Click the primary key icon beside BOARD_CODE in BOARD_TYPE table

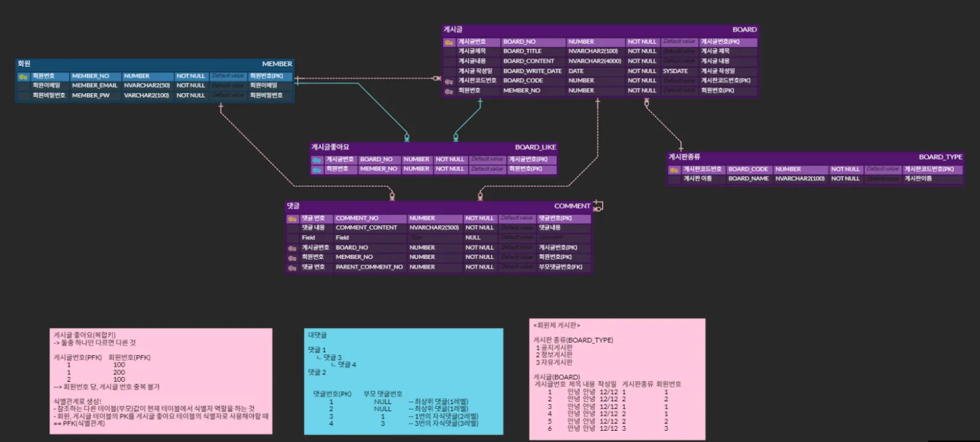tap(674, 170)
